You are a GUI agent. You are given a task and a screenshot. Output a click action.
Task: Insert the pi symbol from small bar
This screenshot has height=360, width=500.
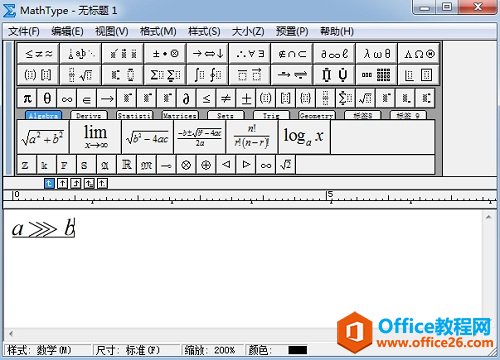[27, 98]
